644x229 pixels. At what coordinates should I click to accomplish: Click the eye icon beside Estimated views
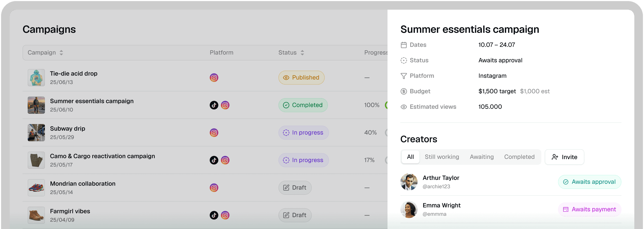point(404,107)
